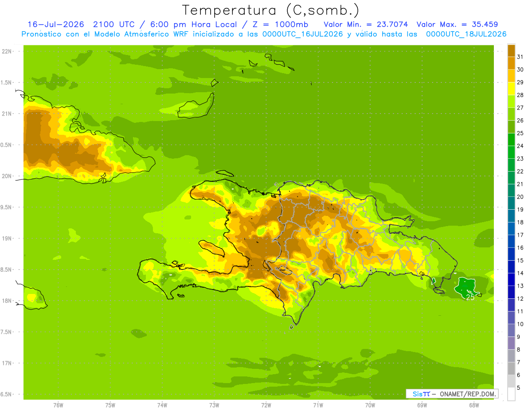Click the white swatch below colorbar label 5
532x411 pixels.
point(511,394)
